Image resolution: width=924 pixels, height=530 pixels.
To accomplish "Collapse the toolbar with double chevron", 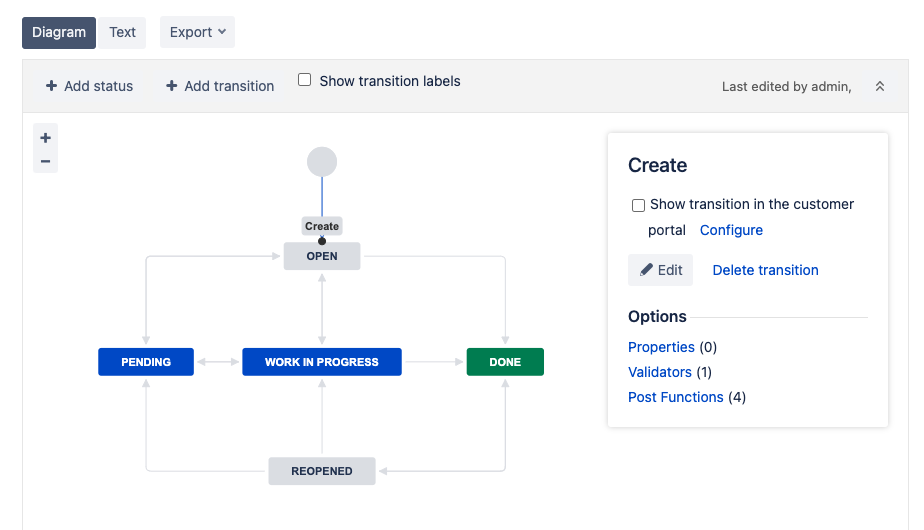I will [880, 87].
